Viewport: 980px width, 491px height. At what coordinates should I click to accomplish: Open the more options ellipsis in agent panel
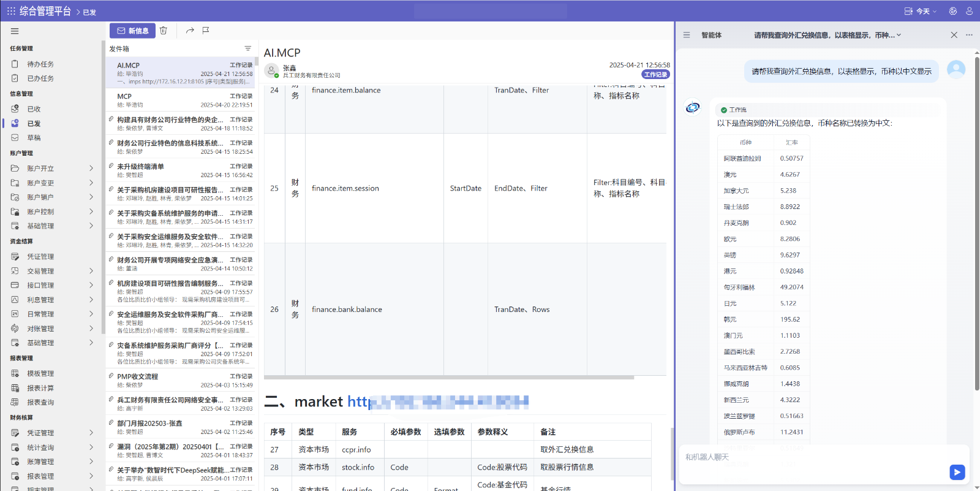[x=969, y=35]
